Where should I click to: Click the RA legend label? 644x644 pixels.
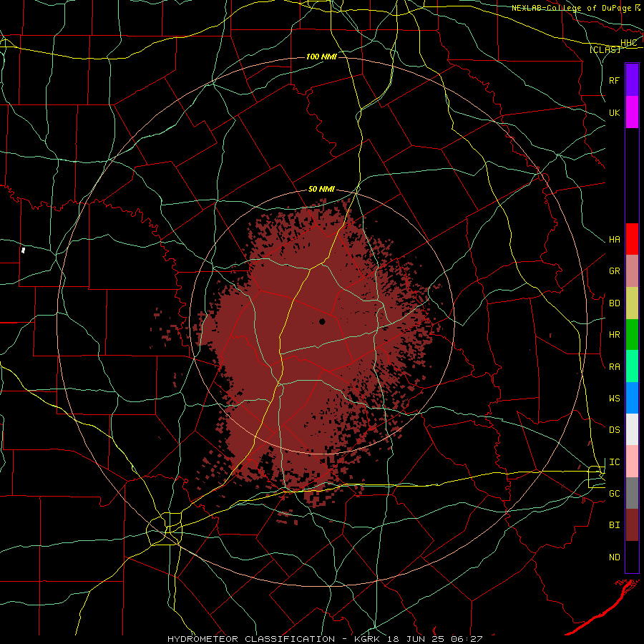614,367
